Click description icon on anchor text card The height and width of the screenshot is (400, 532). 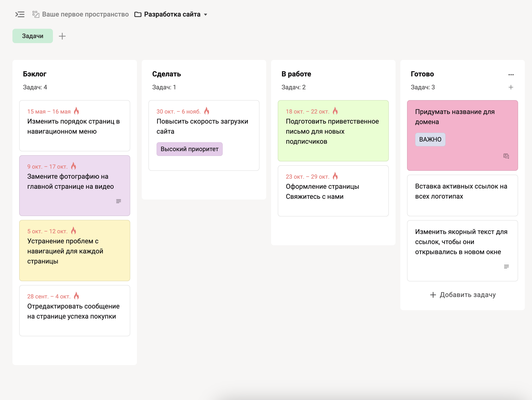point(506,266)
